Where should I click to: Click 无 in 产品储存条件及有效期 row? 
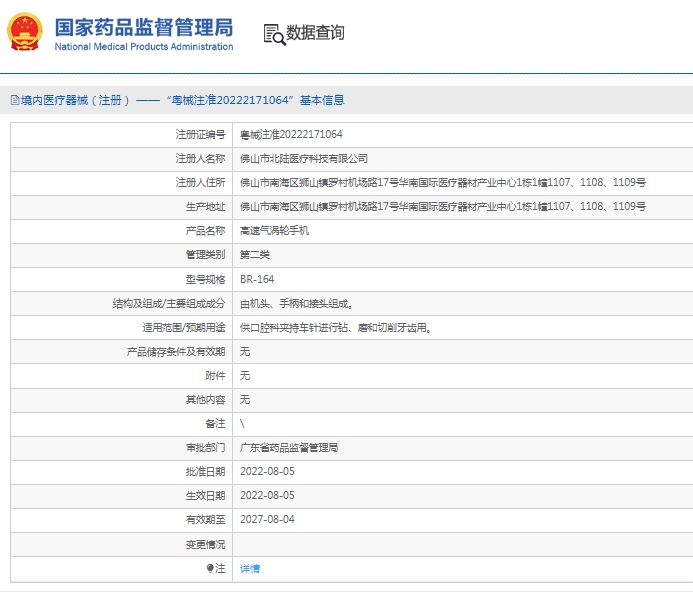pyautogui.click(x=245, y=351)
